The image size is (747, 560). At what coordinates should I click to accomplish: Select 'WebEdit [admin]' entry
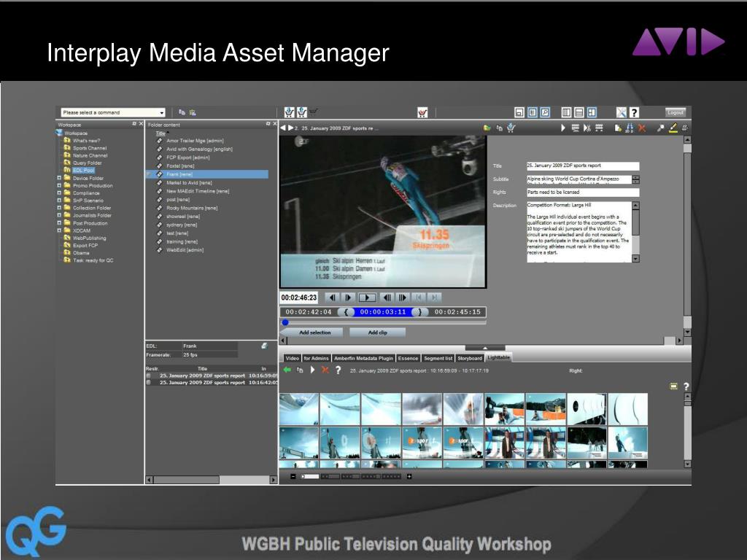(x=185, y=250)
